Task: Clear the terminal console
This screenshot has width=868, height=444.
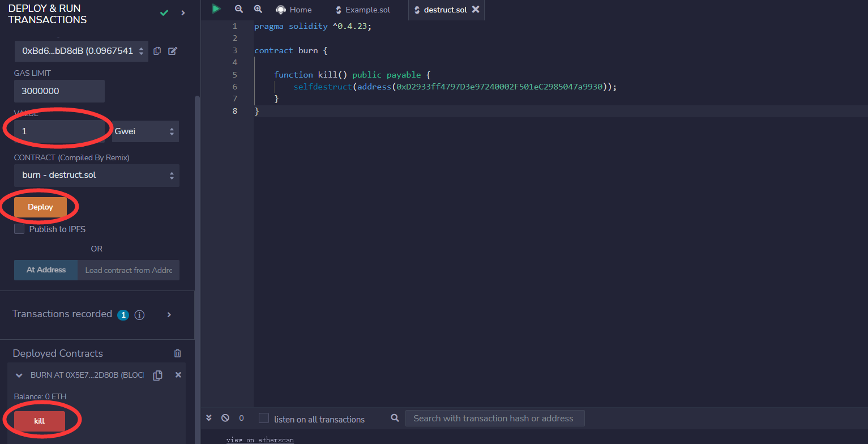Action: [225, 418]
